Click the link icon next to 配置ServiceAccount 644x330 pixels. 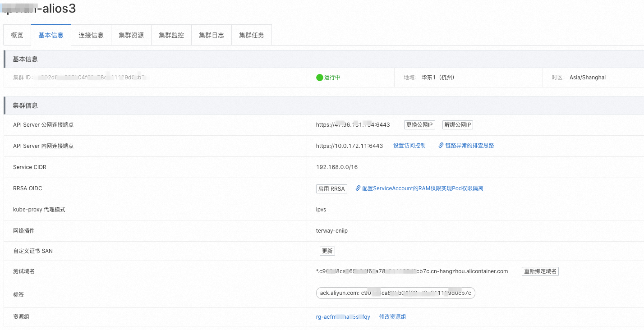pos(358,188)
